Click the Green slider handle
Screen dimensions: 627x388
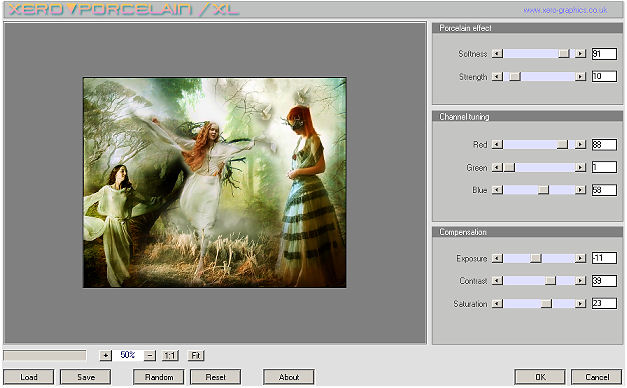pos(509,167)
